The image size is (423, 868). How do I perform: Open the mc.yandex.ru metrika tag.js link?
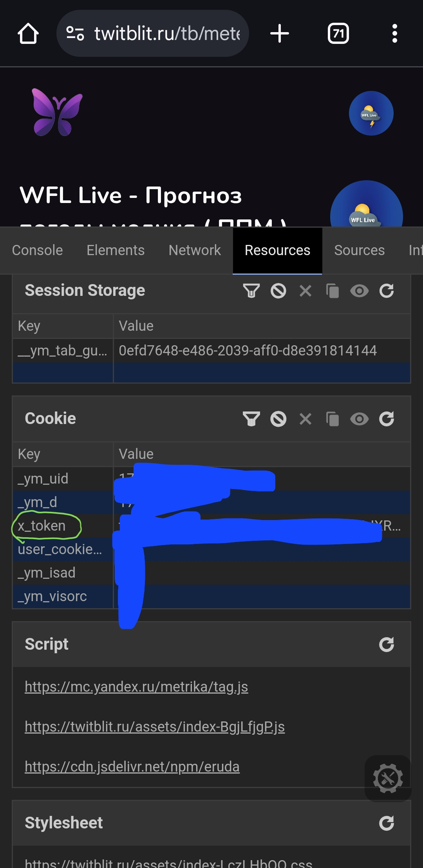pos(136,687)
